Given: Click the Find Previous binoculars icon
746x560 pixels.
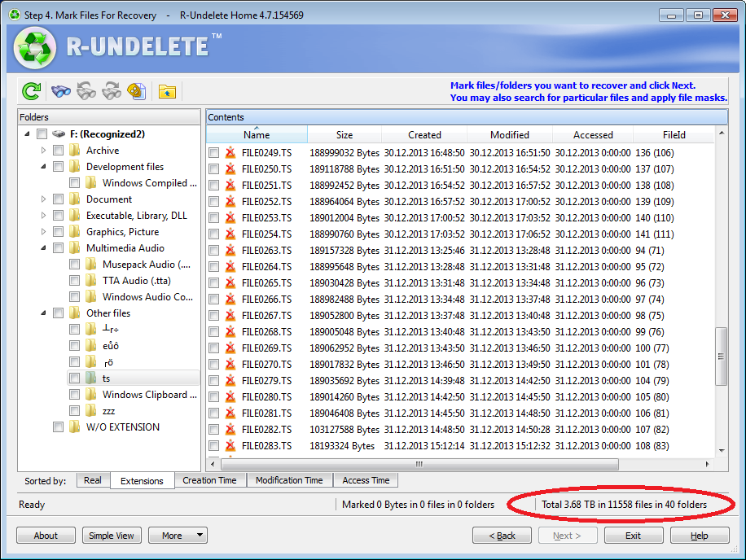Looking at the screenshot, I should click(x=86, y=91).
